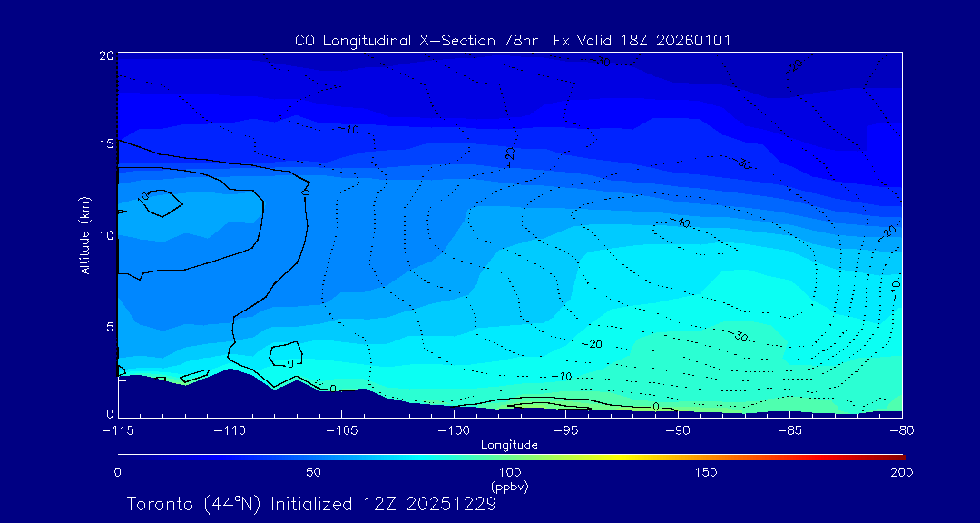Click the small '0' contour loop near 3 km altitude

click(x=286, y=355)
